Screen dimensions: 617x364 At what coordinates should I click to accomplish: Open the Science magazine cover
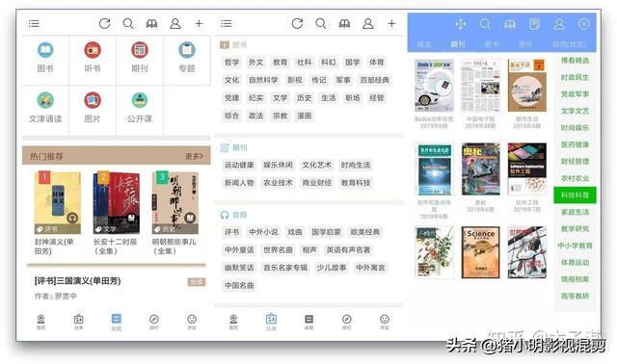click(x=480, y=252)
